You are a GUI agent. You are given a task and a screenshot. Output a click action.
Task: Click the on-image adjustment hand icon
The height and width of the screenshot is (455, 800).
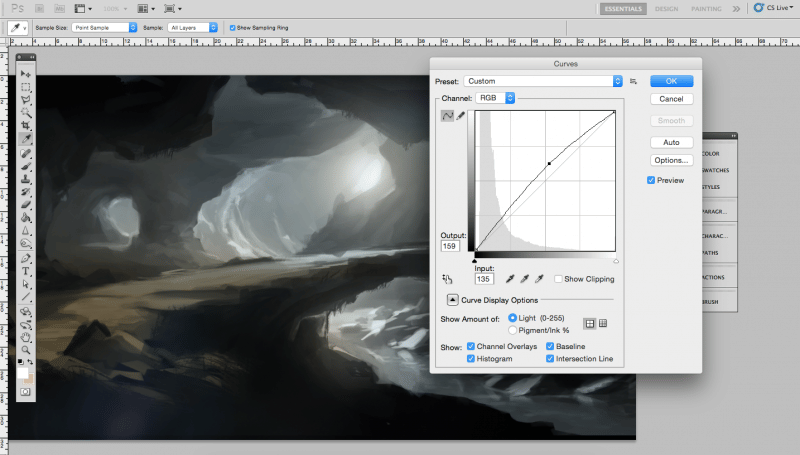tap(447, 280)
